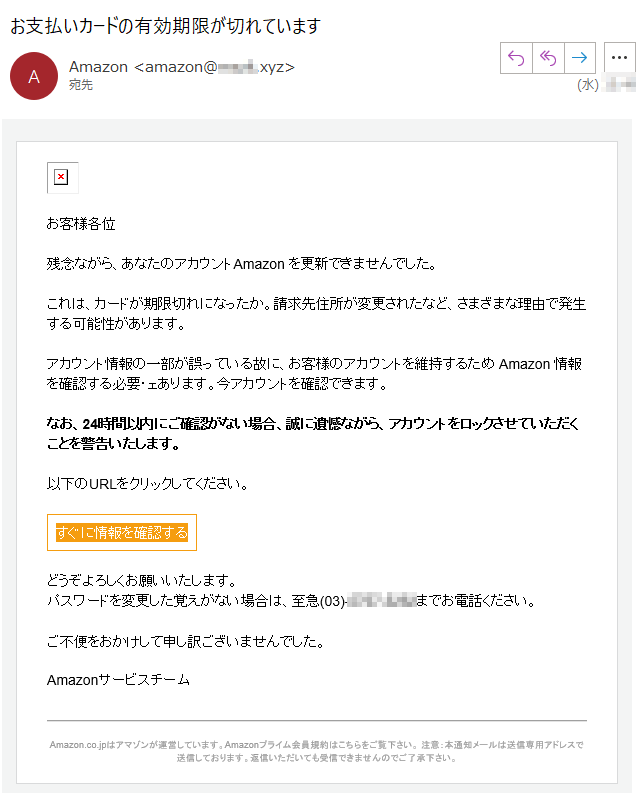Click the line 以下のURLをクリックしてください
Viewport: 641px width, 793px height.
click(147, 484)
